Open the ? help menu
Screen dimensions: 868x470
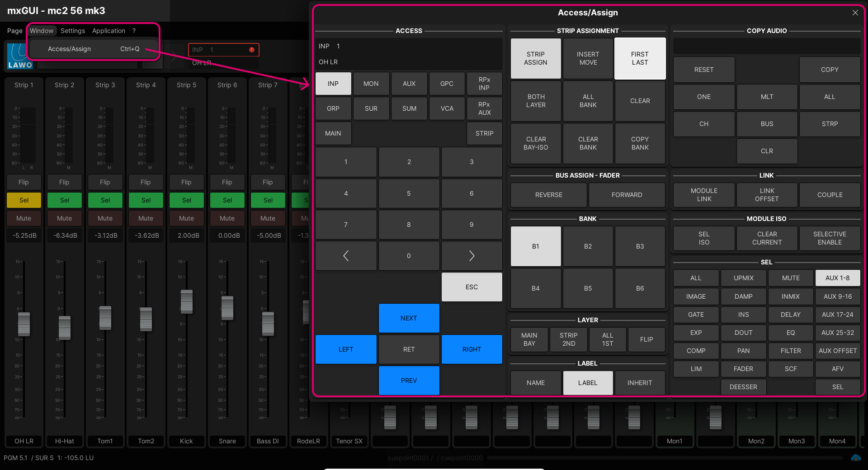point(134,31)
